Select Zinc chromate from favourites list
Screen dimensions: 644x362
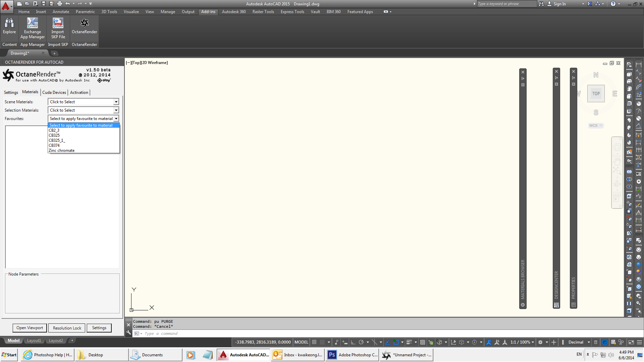click(62, 150)
